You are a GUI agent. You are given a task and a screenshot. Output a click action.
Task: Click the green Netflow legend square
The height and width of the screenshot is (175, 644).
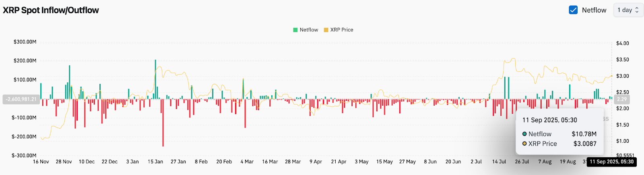click(x=295, y=30)
